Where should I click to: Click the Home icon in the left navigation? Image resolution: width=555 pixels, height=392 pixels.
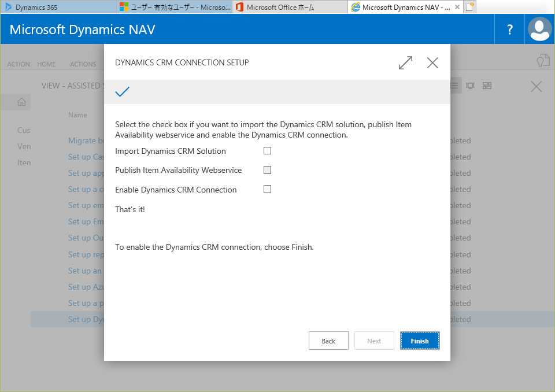[22, 102]
